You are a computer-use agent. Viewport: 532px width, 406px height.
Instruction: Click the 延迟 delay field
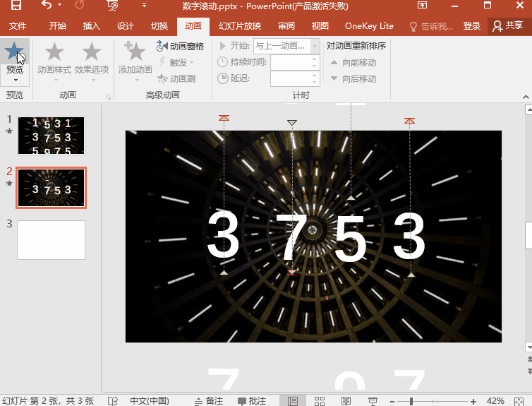click(291, 78)
